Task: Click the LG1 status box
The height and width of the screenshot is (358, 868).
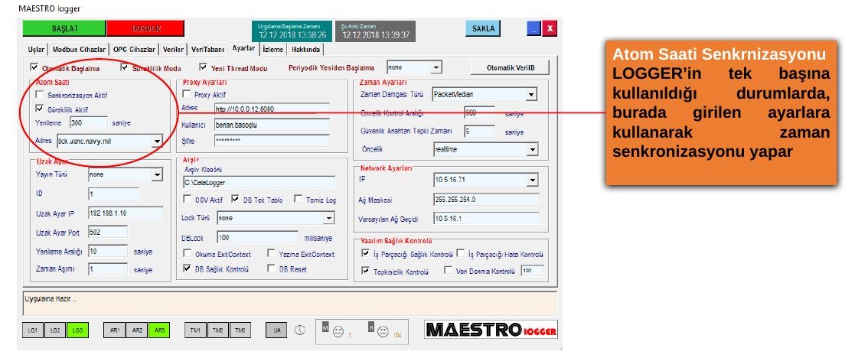Action: (33, 330)
